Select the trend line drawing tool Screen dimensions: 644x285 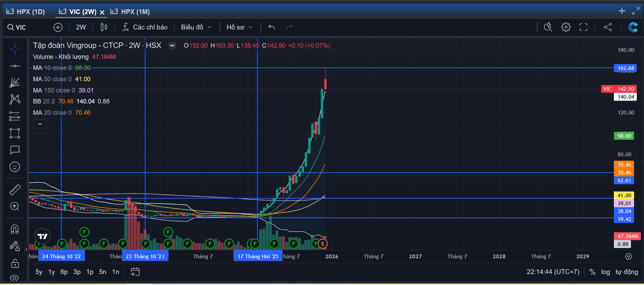coord(15,66)
